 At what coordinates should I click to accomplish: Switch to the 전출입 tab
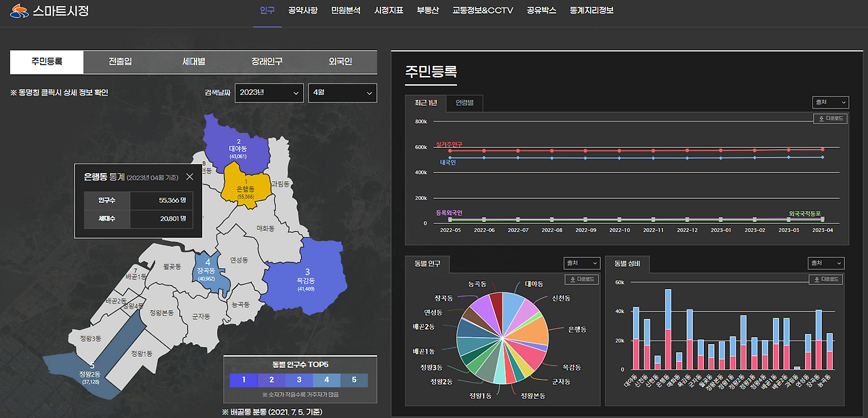(x=120, y=62)
